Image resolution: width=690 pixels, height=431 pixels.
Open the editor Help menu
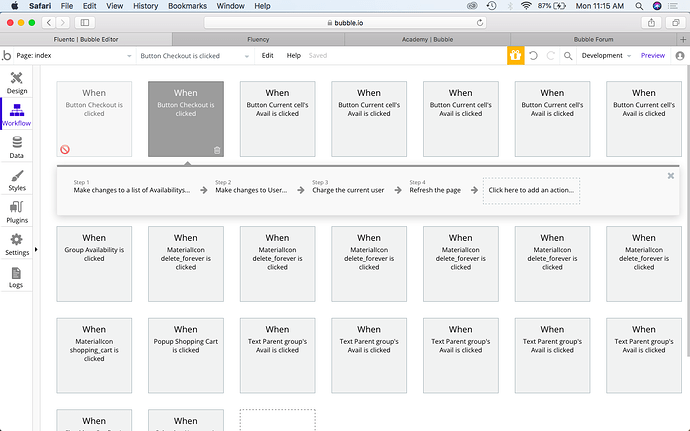294,55
